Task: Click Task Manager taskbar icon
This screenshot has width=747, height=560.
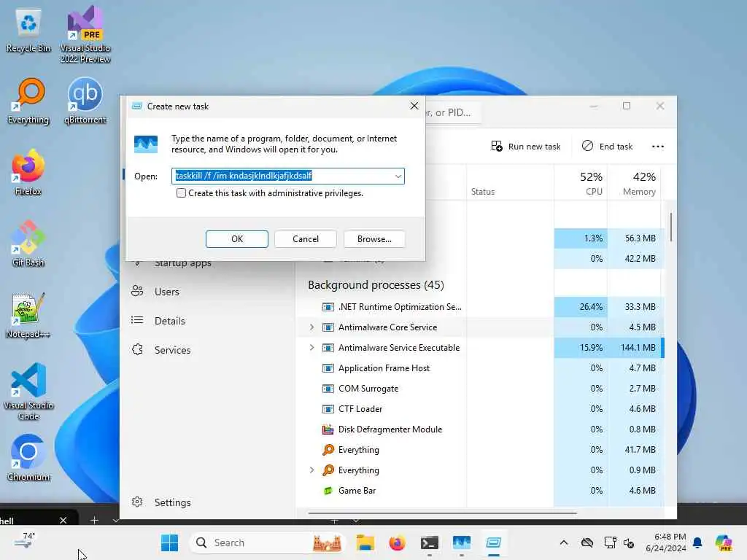Action: pos(462,542)
